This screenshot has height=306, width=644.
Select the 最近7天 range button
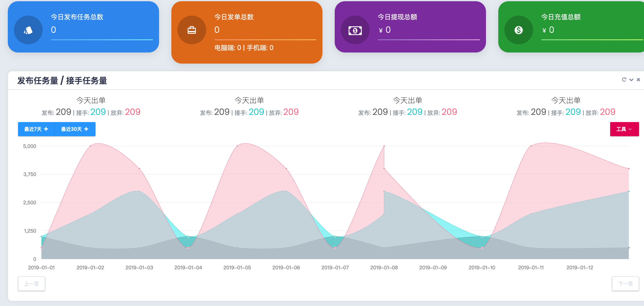point(36,129)
